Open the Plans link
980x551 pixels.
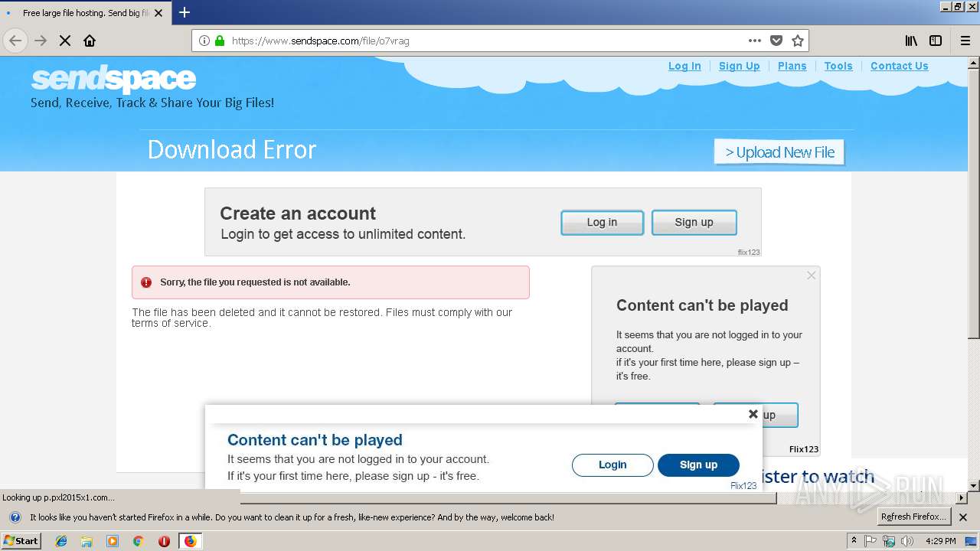click(792, 66)
